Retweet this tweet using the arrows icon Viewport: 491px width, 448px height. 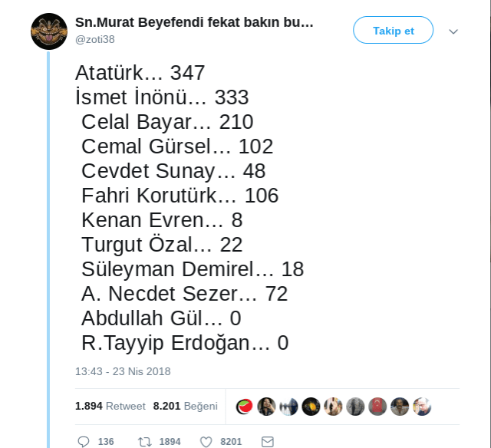click(x=144, y=441)
